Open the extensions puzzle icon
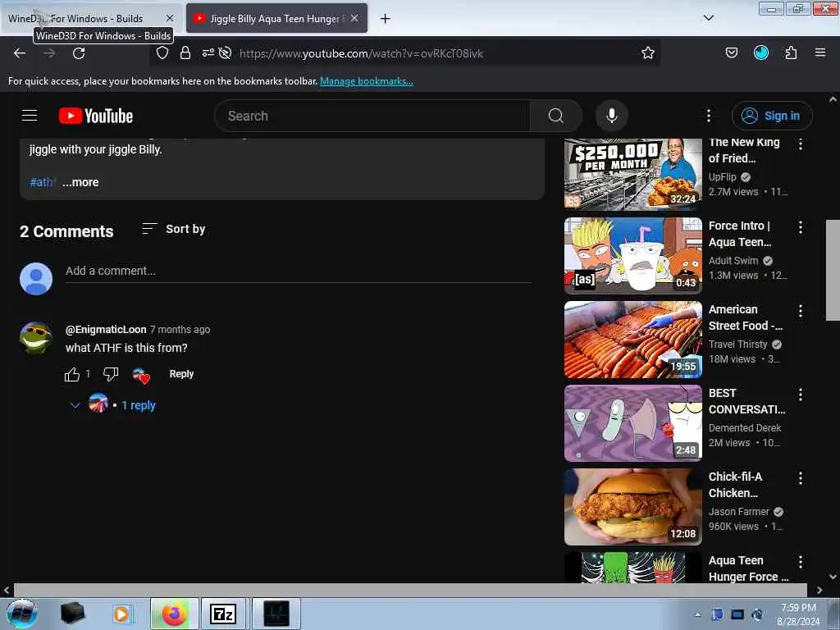 coord(791,53)
